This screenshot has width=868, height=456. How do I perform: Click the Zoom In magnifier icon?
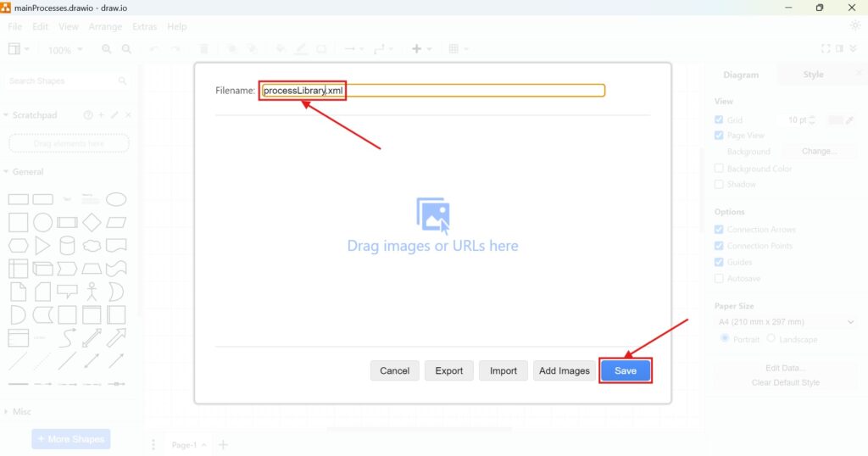(107, 50)
